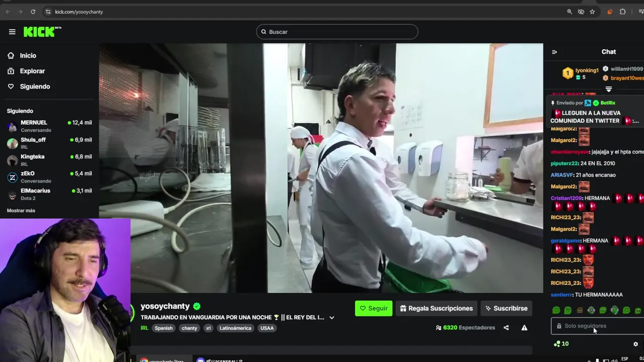The image size is (644, 362).
Task: Open zEkO channel in following list
Action: pos(49,177)
